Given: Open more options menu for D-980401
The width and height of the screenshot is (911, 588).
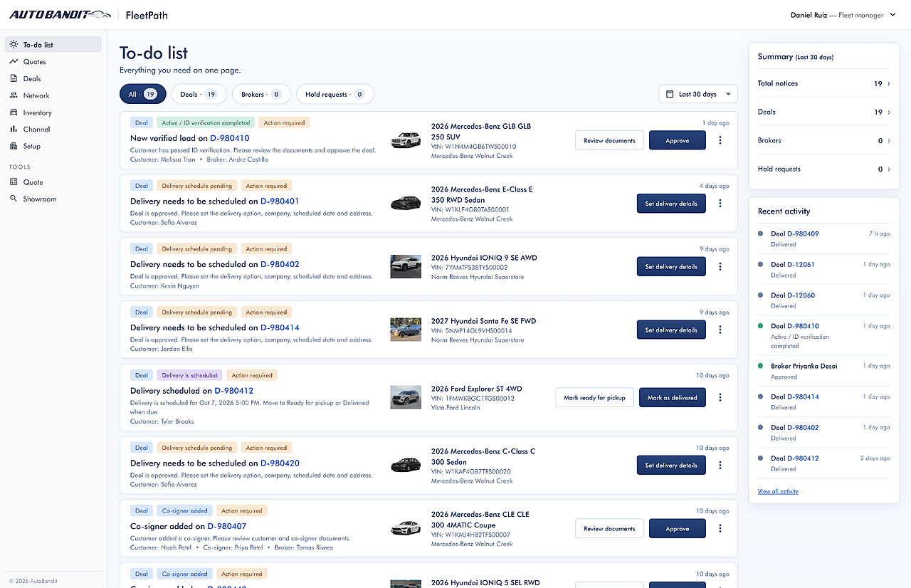Looking at the screenshot, I should tap(720, 204).
